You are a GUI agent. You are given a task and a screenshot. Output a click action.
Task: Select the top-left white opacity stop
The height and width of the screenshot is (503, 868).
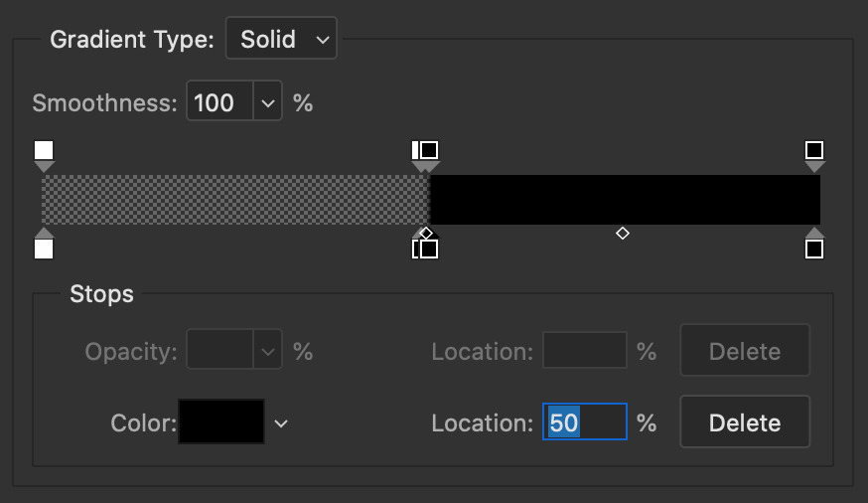pos(44,151)
